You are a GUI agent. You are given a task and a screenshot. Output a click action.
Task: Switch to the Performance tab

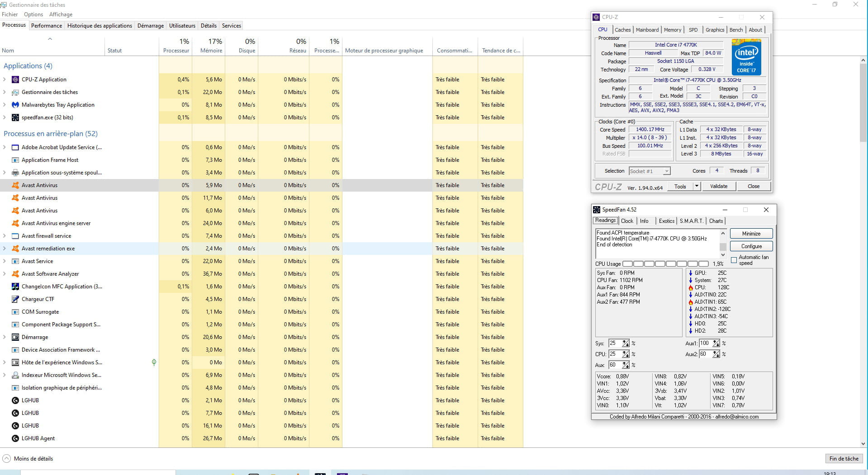click(47, 26)
